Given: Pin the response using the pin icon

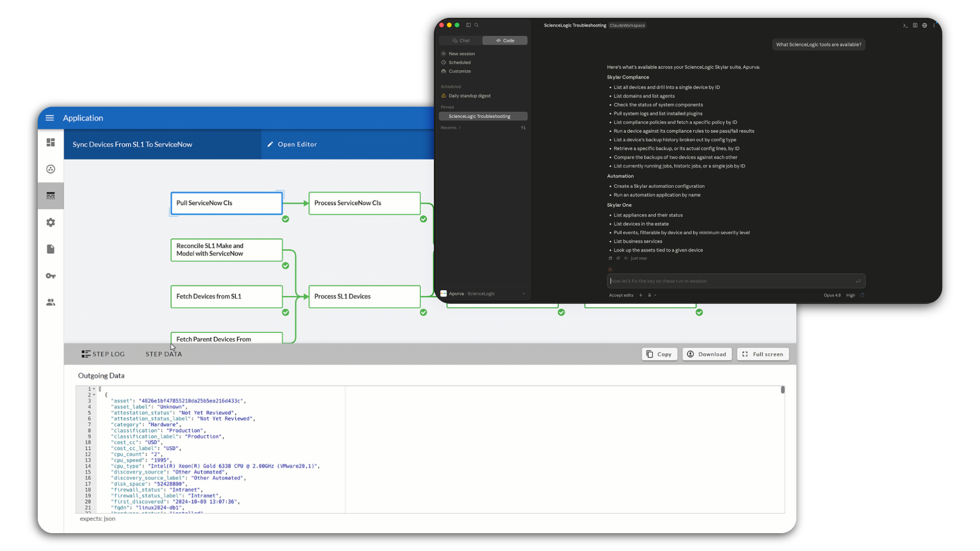Looking at the screenshot, I should [x=618, y=258].
